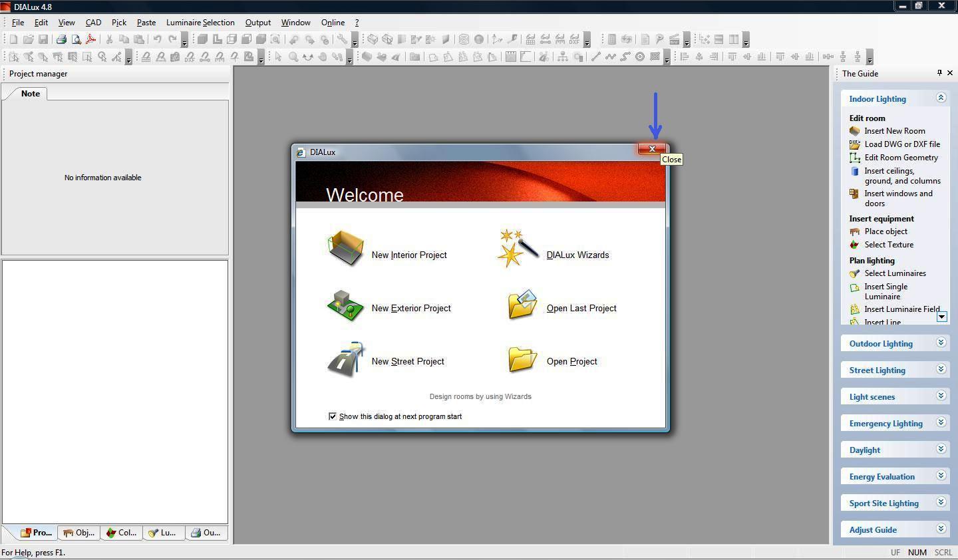Click the PDF export toolbar icon
The height and width of the screenshot is (560, 958).
click(91, 39)
